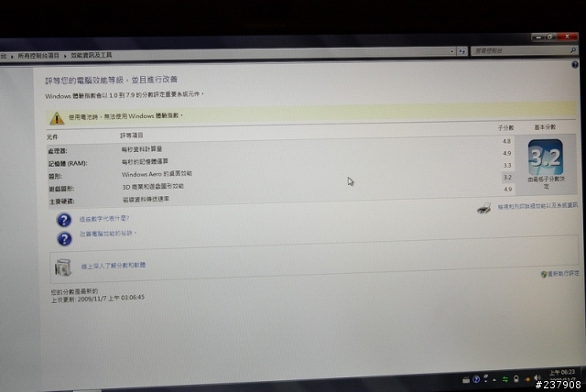586x392 pixels.
Task: Click the 子分數 column header
Action: click(505, 128)
